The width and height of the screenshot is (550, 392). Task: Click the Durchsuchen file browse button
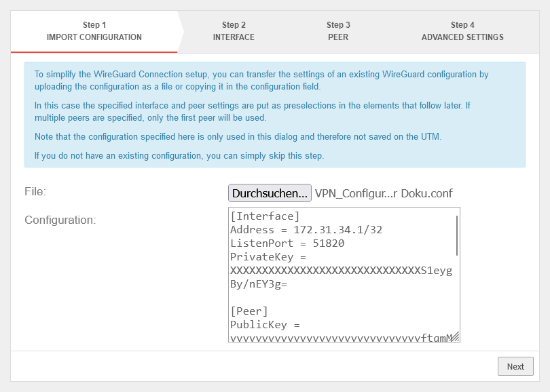point(270,193)
